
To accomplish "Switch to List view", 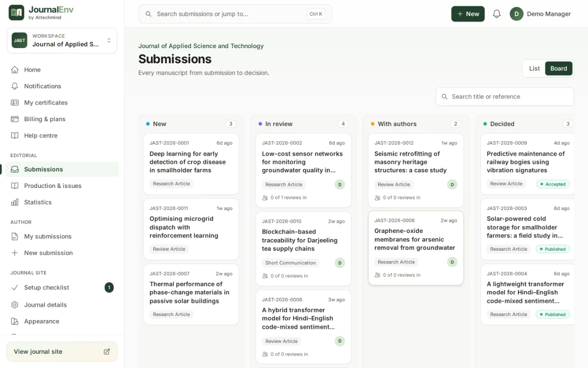I will 535,68.
